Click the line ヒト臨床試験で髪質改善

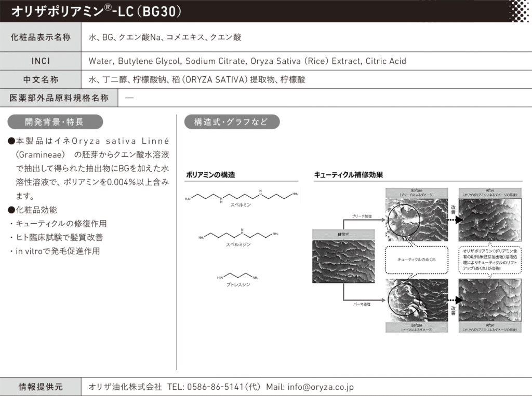tap(56, 237)
